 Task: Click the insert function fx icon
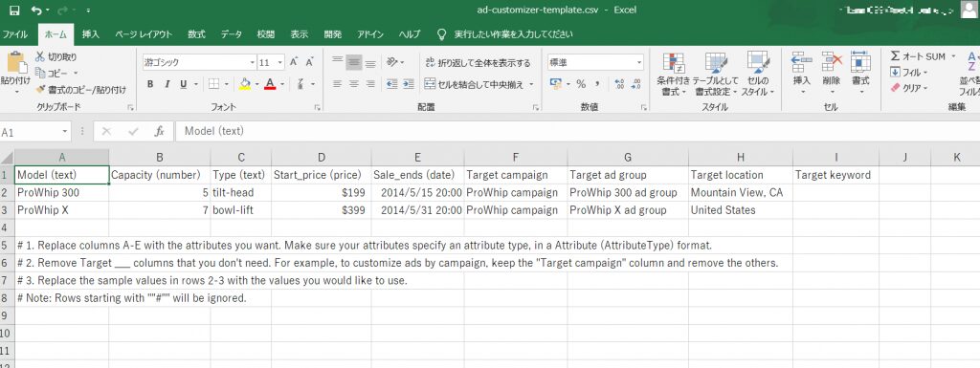(160, 132)
